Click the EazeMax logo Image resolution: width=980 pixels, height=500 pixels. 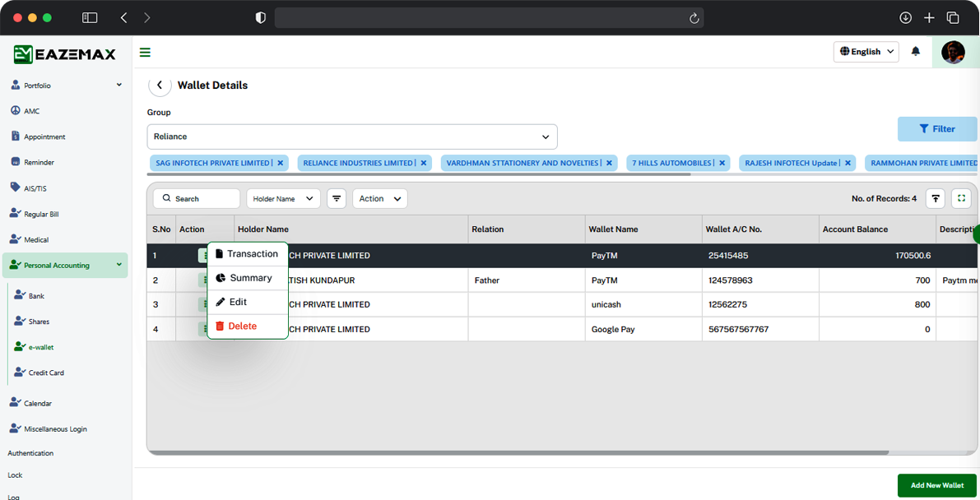(65, 54)
